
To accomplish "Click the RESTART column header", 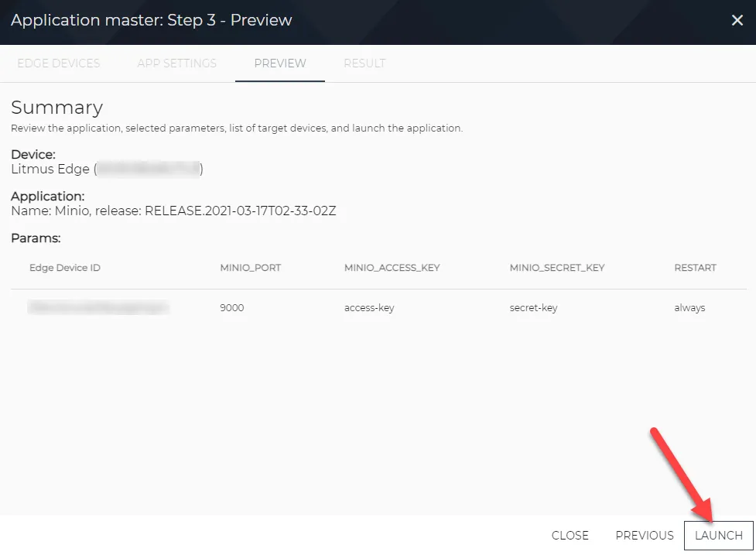I will [x=695, y=268].
